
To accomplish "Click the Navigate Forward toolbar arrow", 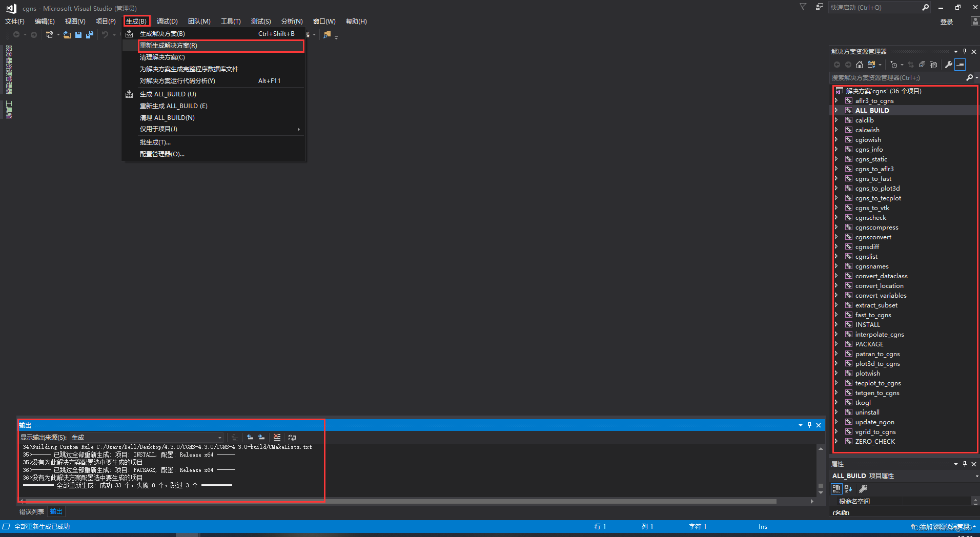I will click(x=34, y=34).
